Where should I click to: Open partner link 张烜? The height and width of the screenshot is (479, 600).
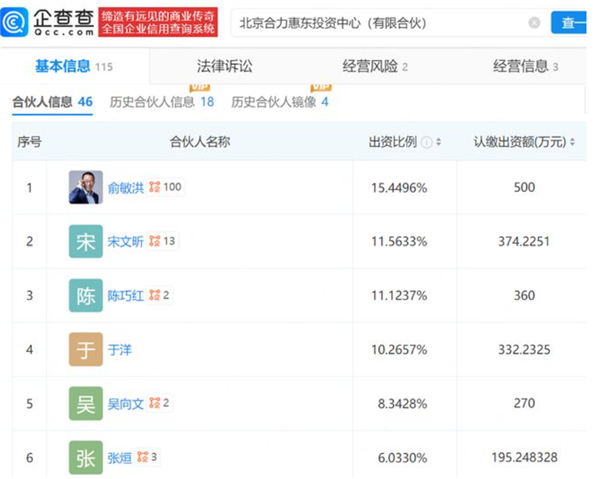(x=119, y=458)
